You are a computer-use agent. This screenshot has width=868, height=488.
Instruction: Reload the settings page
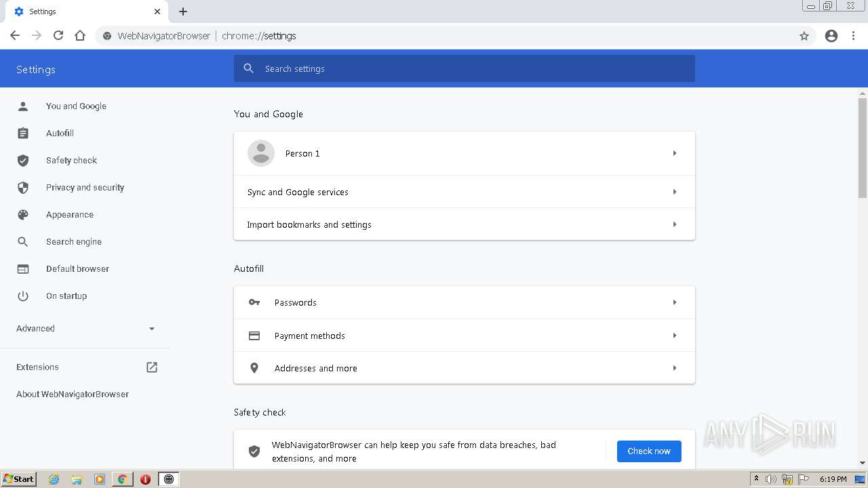[58, 36]
